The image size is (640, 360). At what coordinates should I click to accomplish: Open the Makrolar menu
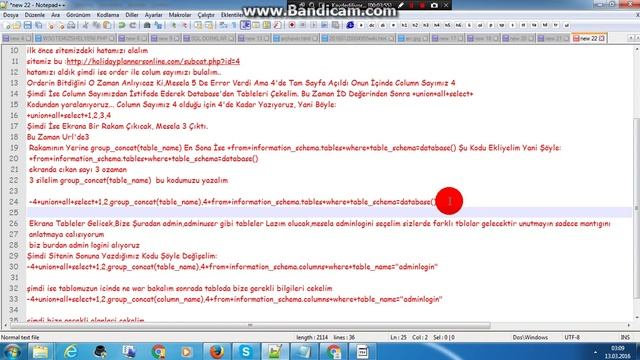(x=180, y=15)
